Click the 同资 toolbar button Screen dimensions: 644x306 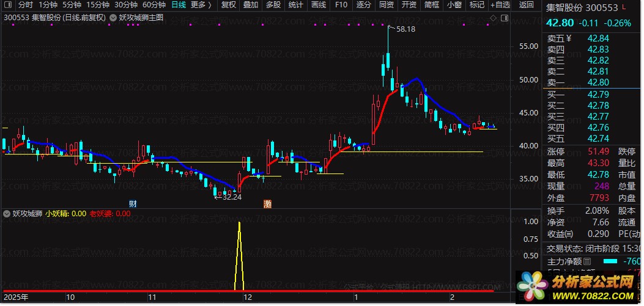pos(386,5)
